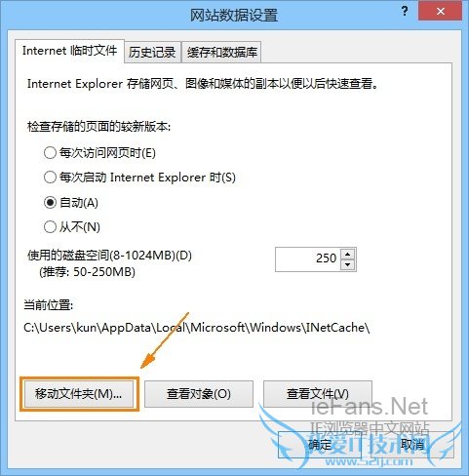The height and width of the screenshot is (476, 469).
Task: Click the 查看对象(O) button
Action: pyautogui.click(x=199, y=394)
